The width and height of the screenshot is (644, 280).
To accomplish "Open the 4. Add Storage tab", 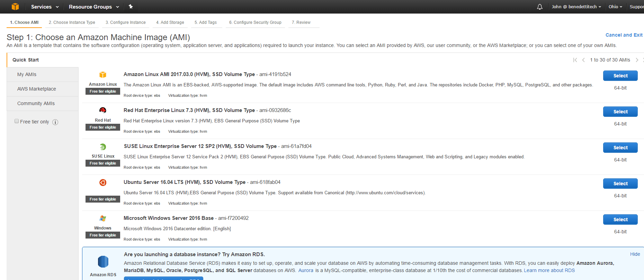I will click(170, 22).
